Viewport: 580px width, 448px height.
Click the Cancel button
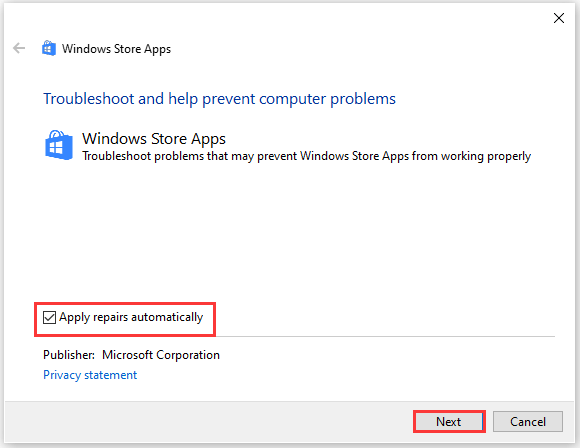(528, 421)
